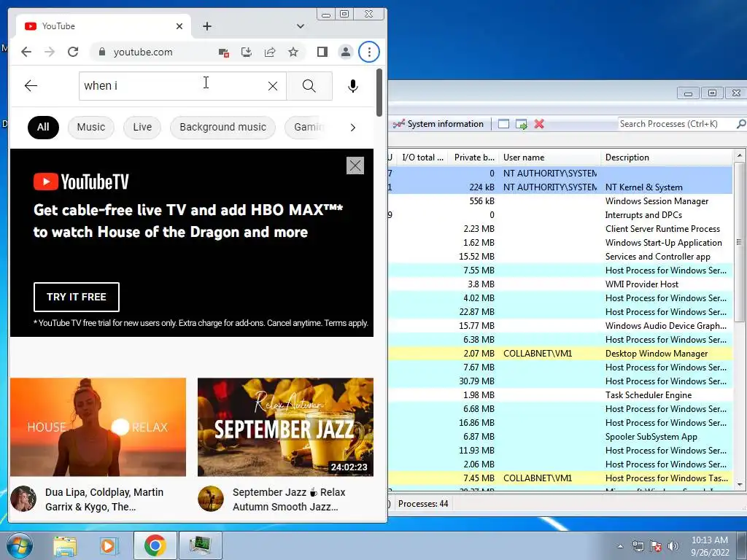Open Chrome three-dot menu

point(369,52)
